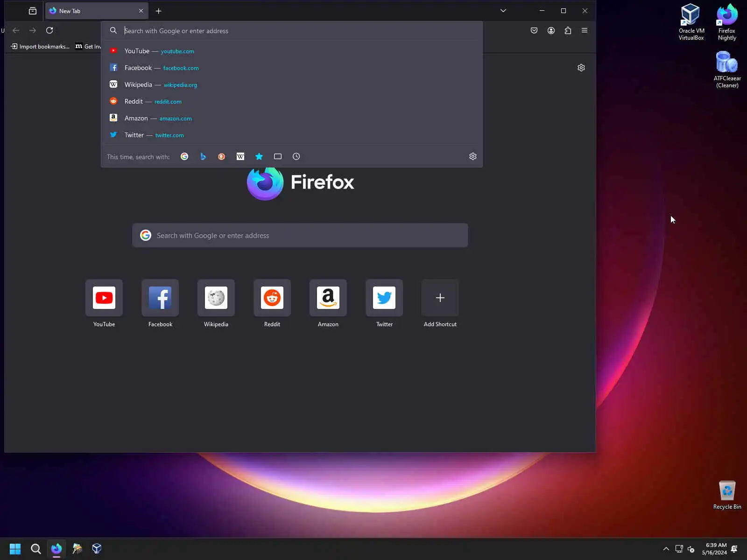Select the New Tab browser tab
Screen dimensions: 747x560
click(x=97, y=11)
